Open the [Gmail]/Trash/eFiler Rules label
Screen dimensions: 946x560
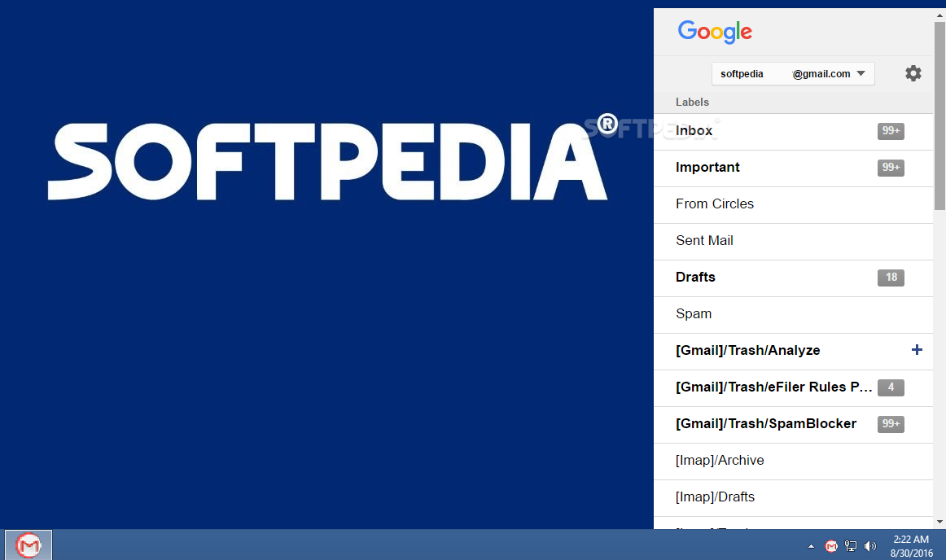click(794, 388)
